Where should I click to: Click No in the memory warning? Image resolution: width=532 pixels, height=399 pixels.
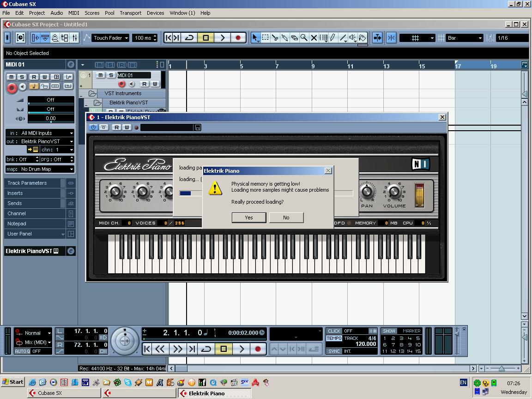286,218
